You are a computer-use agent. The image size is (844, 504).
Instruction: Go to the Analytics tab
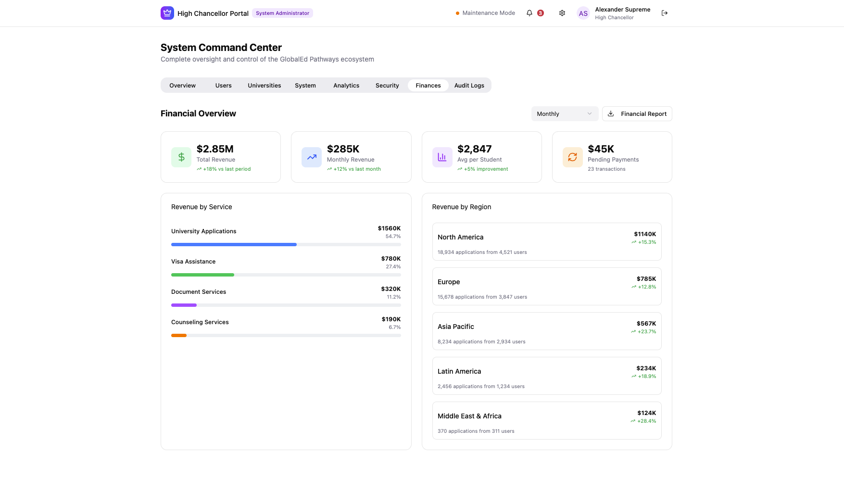pos(346,86)
